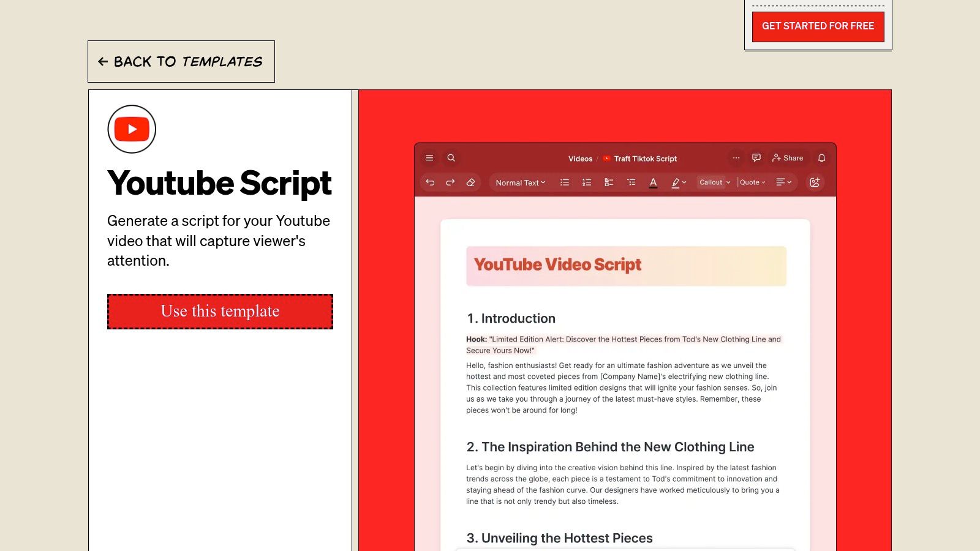Click the 1. Introduction heading

[x=511, y=318]
